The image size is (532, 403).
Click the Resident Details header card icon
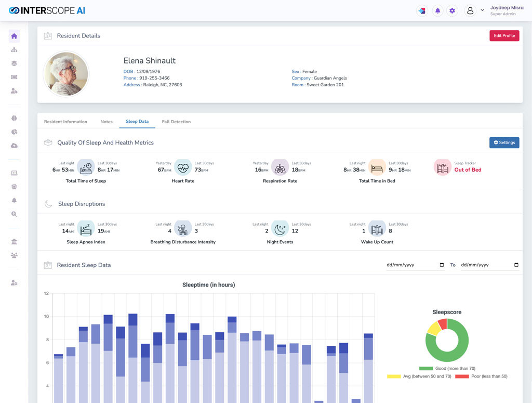coord(48,36)
